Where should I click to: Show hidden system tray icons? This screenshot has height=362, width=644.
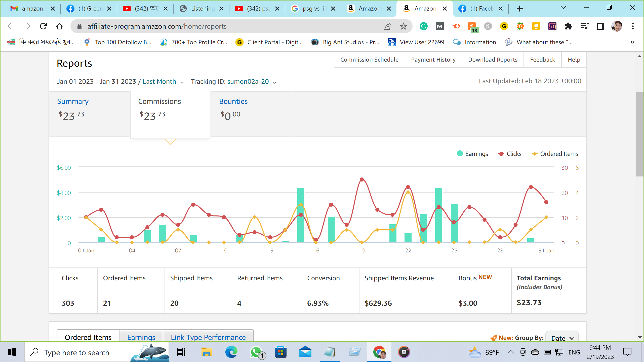coord(511,352)
